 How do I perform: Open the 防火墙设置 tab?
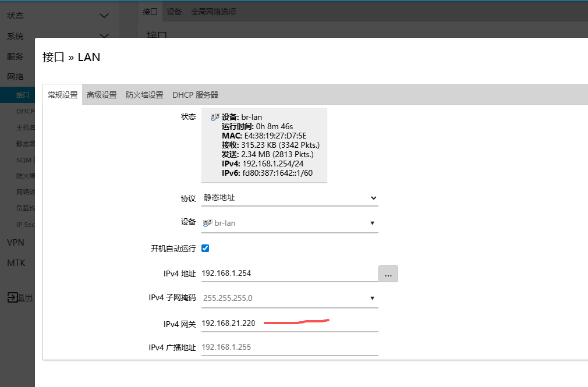pyautogui.click(x=144, y=95)
